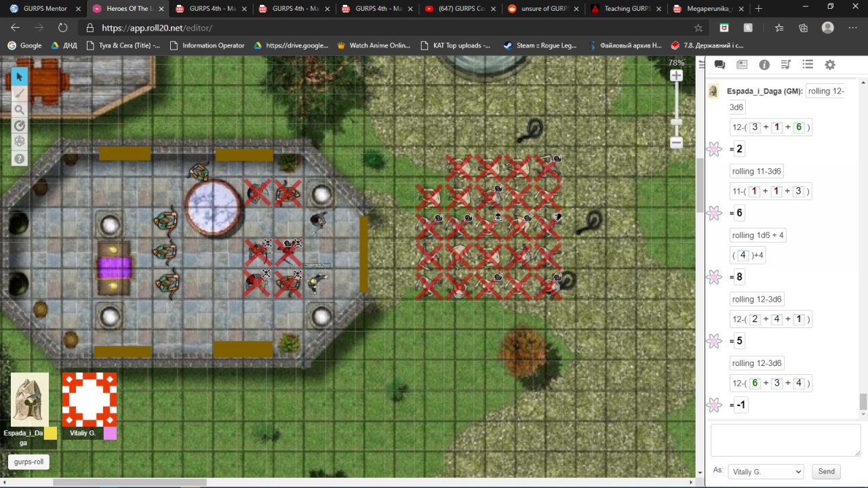
Task: Open a new browser tab
Action: pos(758,8)
